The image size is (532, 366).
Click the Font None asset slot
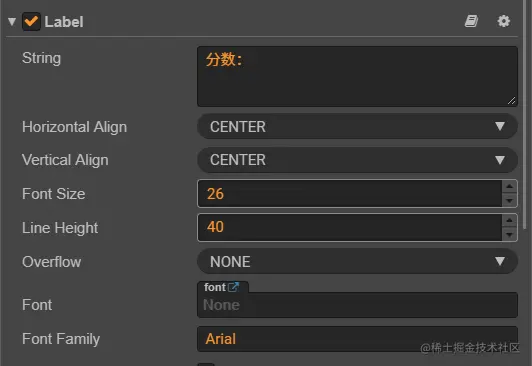(x=357, y=305)
